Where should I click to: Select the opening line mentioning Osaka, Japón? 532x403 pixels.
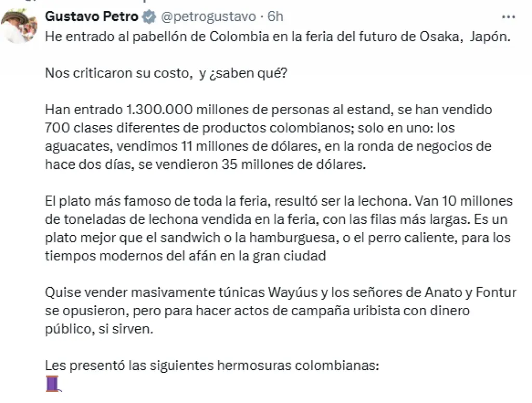coord(277,37)
